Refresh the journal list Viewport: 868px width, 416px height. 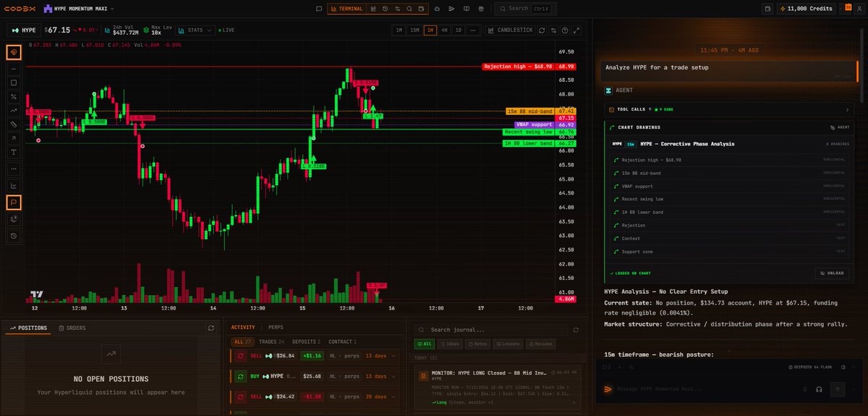click(x=576, y=329)
